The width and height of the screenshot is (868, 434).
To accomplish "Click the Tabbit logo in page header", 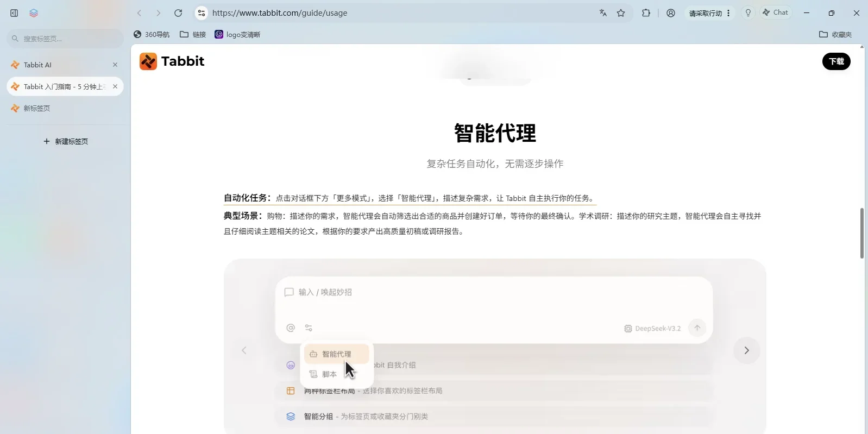I will pos(172,61).
